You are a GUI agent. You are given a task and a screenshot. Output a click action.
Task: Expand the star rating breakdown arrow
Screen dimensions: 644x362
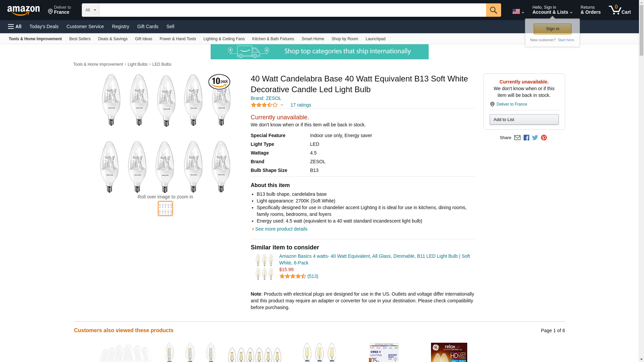point(282,105)
